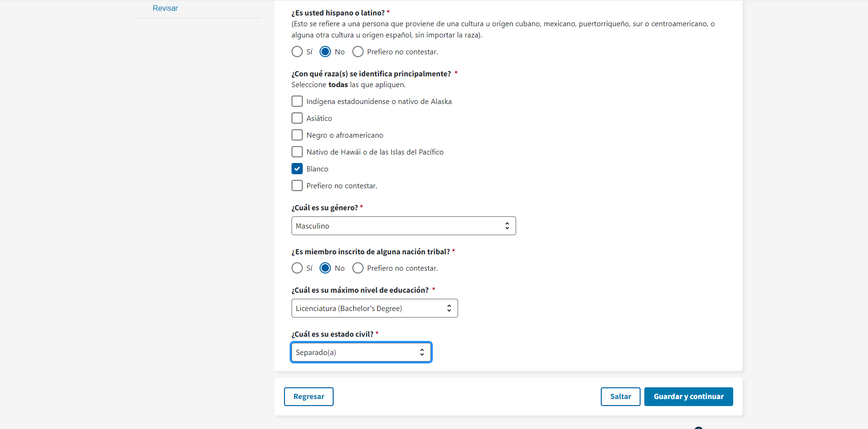Screen dimensions: 868x429
Task: Select Sí for tribal nation membership
Action: (x=297, y=268)
